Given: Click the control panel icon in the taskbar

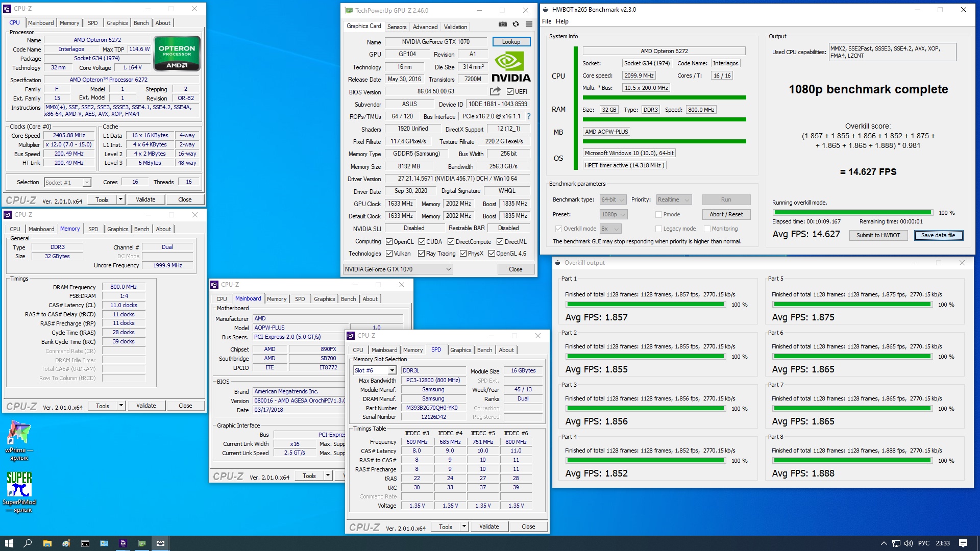Looking at the screenshot, I should click(x=104, y=543).
